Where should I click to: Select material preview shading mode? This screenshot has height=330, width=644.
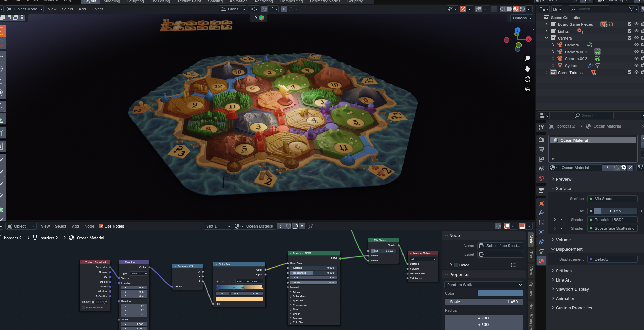[x=516, y=9]
